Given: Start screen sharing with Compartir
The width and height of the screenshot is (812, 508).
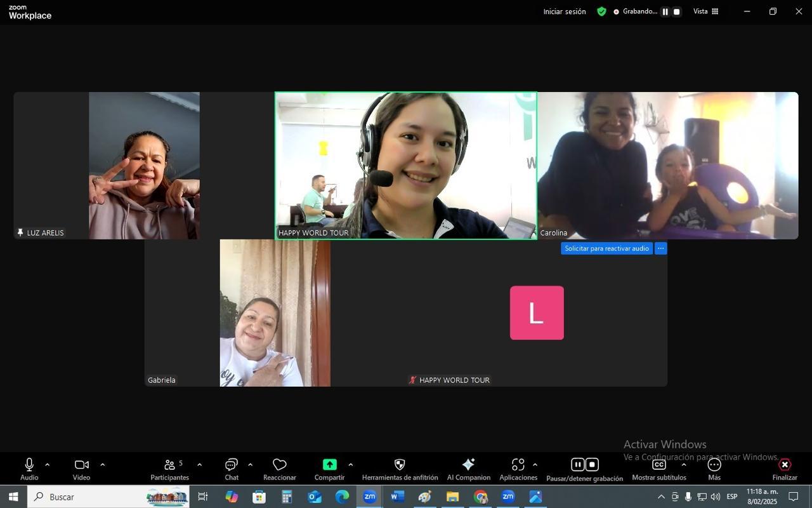Looking at the screenshot, I should coord(329,469).
